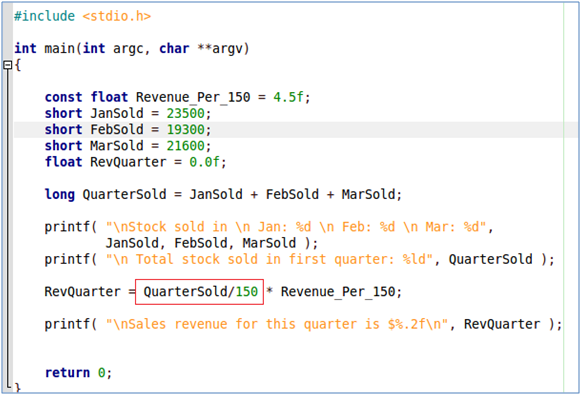Image resolution: width=582 pixels, height=395 pixels.
Task: Click the 'const' keyword
Action: [63, 97]
